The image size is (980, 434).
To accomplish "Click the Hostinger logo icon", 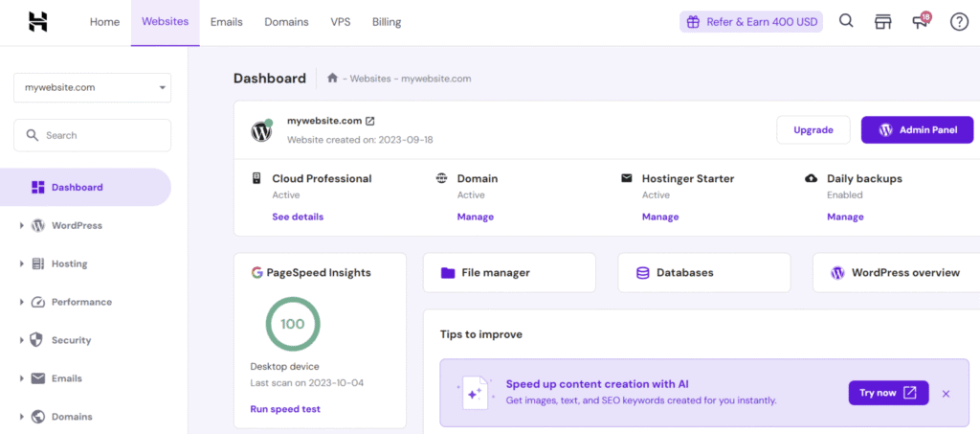I will [38, 22].
